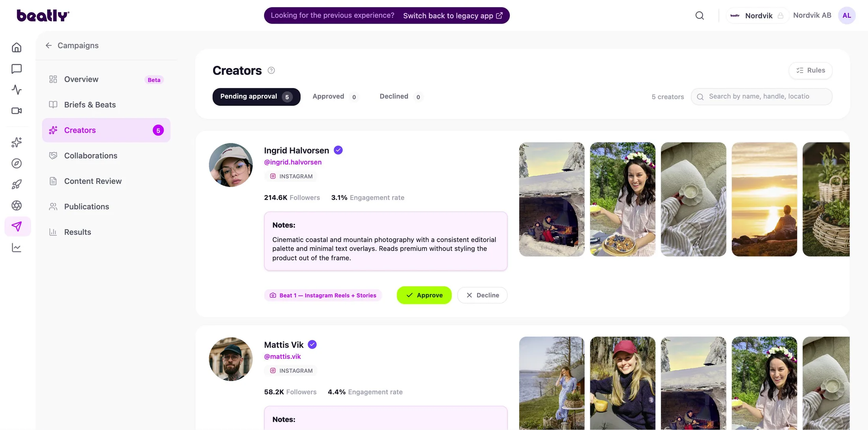Open Collaborations
The height and width of the screenshot is (430, 868).
106,156
